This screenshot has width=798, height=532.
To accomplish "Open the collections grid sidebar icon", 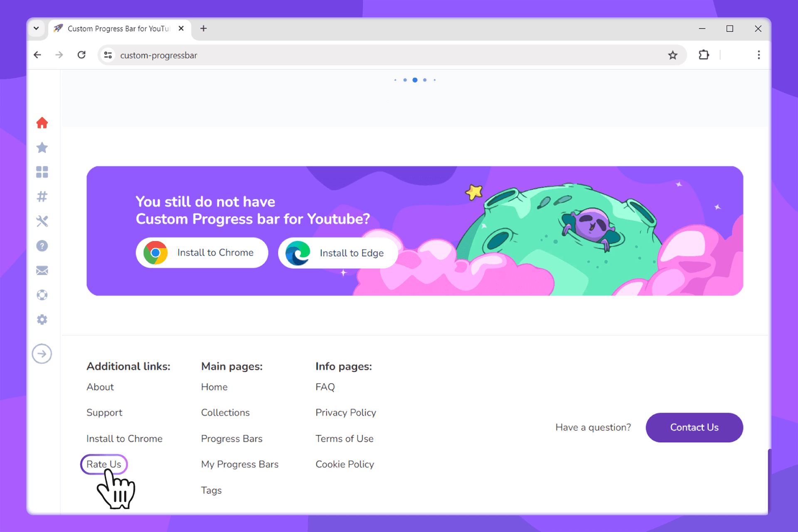I will tap(42, 172).
